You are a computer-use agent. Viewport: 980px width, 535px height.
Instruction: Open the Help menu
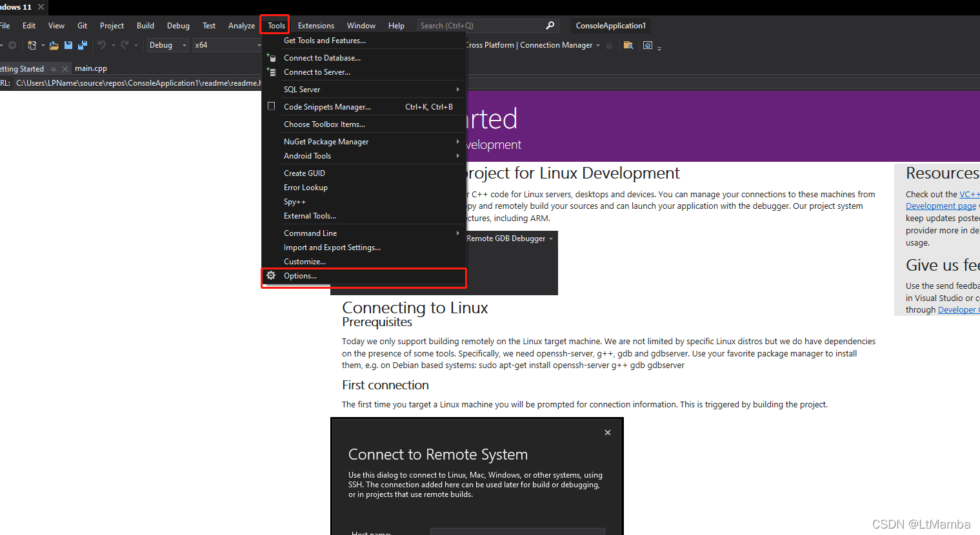[x=396, y=26]
